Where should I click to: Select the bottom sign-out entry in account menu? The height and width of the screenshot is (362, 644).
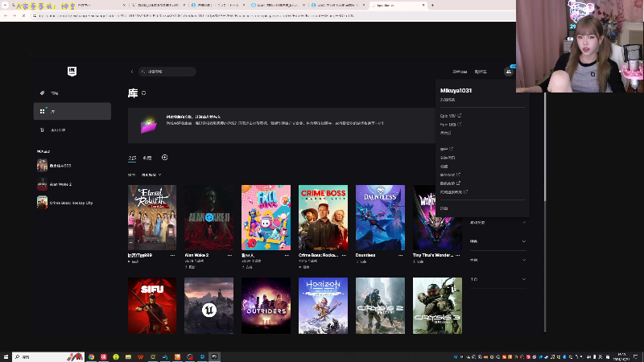tap(444, 208)
